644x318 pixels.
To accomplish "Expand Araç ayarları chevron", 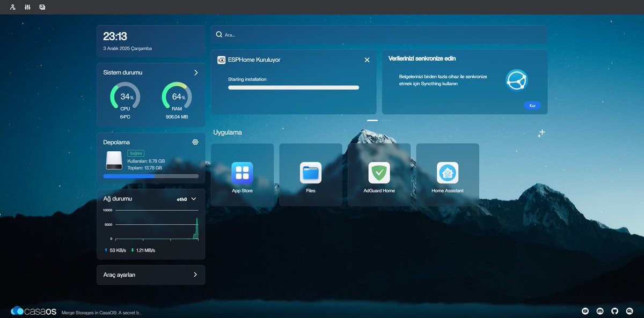I will (x=195, y=275).
